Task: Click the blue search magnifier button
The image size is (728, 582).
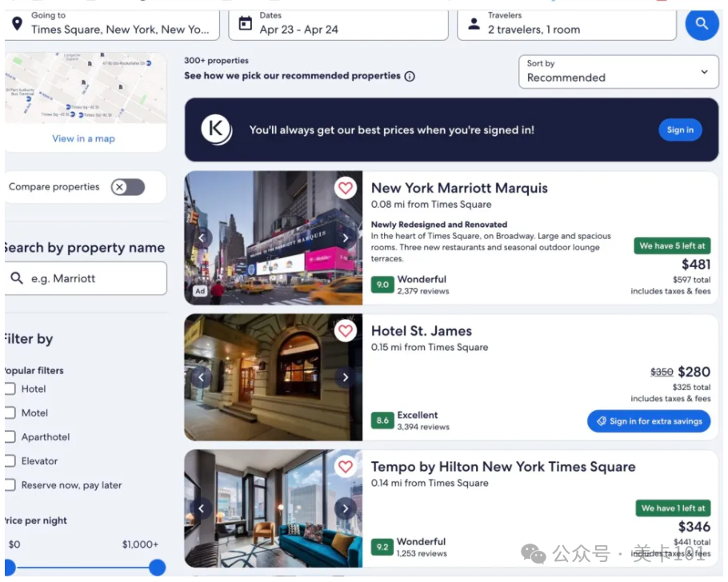Action: pyautogui.click(x=702, y=23)
